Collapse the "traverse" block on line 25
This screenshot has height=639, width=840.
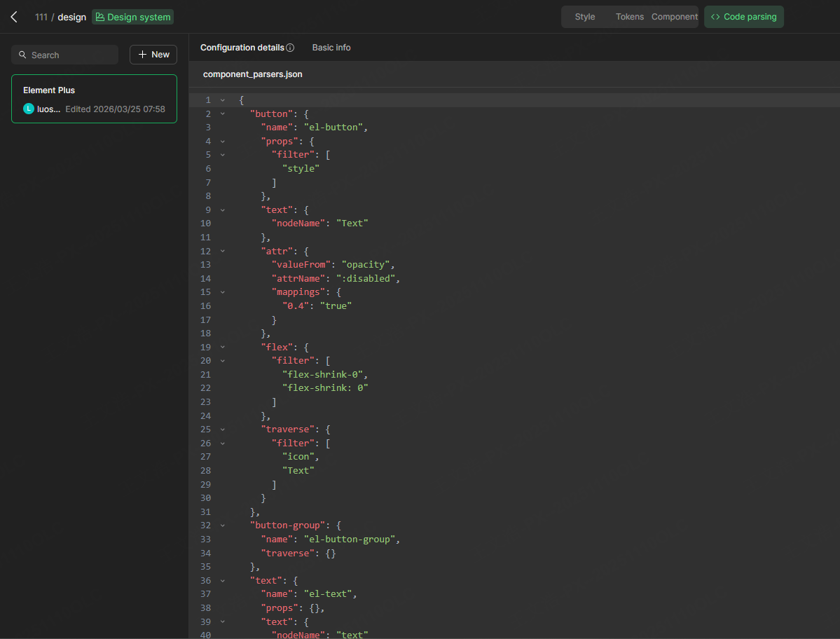click(222, 429)
